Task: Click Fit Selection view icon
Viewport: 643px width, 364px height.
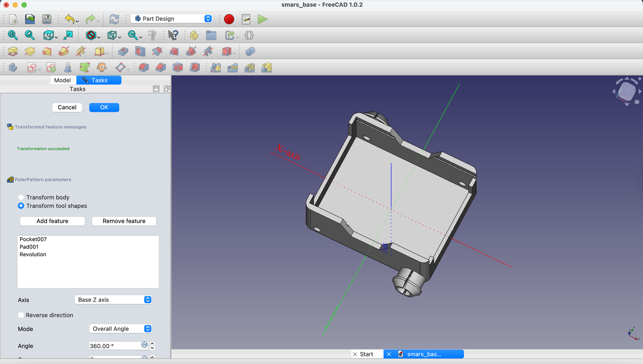Action: 30,35
